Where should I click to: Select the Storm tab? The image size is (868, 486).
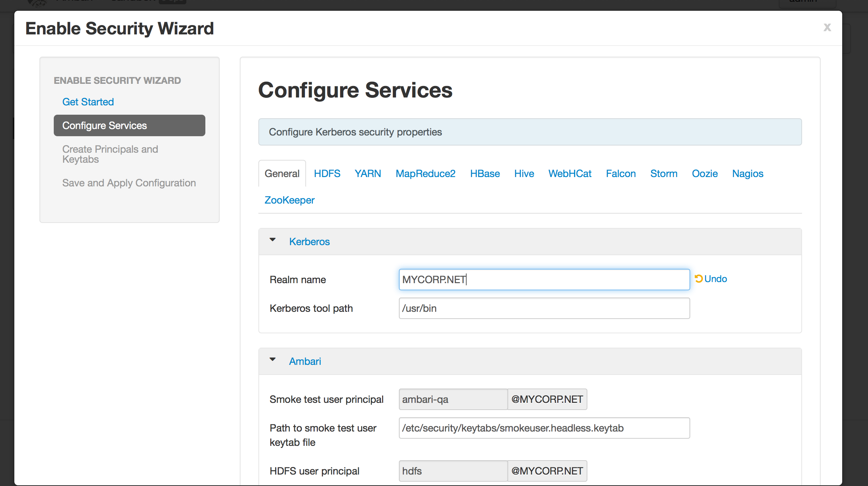(x=664, y=173)
